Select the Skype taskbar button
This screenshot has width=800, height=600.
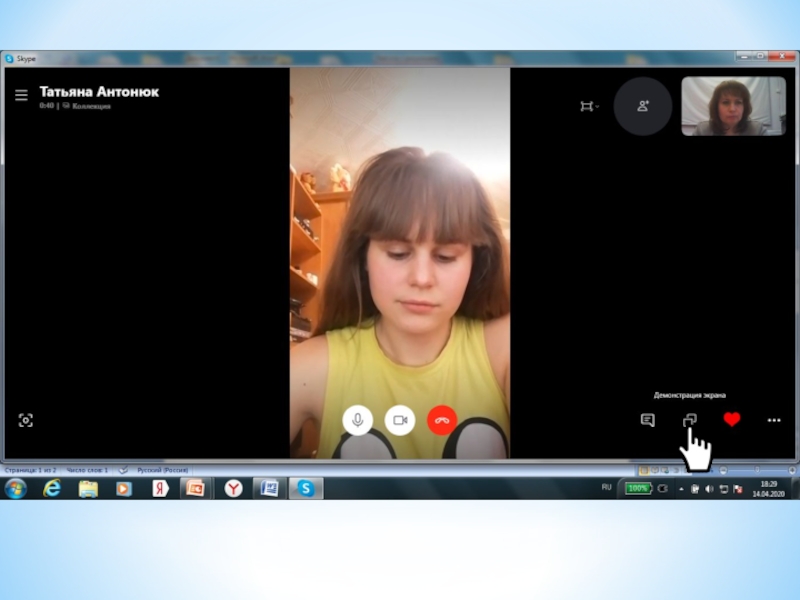[x=305, y=488]
